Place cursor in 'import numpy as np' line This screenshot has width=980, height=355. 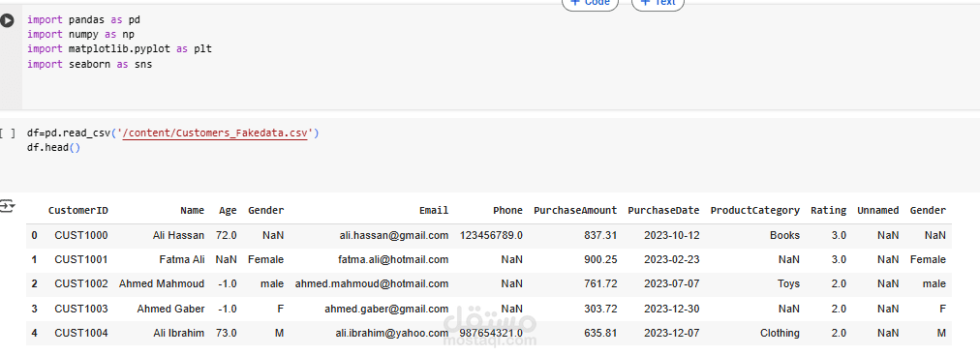pos(80,34)
